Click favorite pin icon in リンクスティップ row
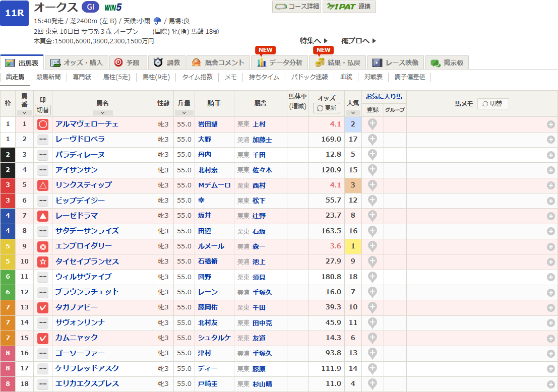The height and width of the screenshot is (392, 558). point(373,185)
